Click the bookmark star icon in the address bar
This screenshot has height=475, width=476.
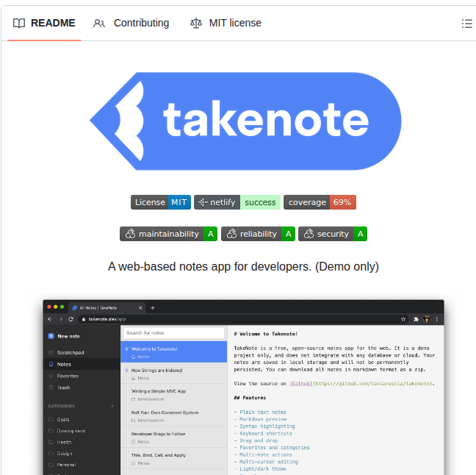click(403, 320)
